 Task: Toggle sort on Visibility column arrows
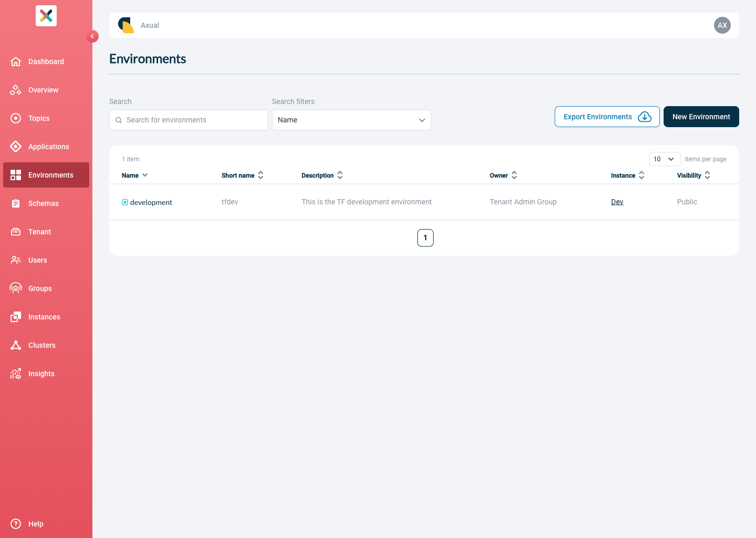708,175
